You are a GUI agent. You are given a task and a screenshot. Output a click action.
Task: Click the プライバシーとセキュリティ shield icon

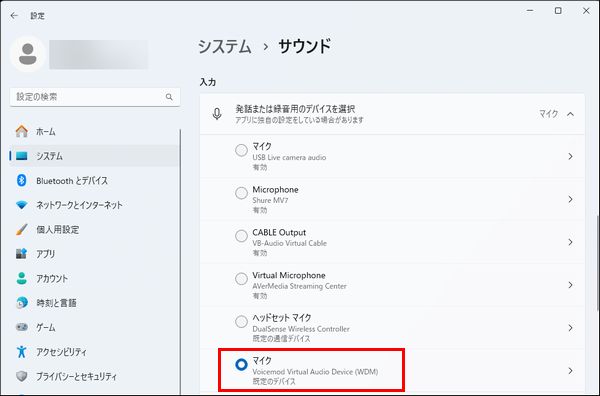pyautogui.click(x=22, y=376)
